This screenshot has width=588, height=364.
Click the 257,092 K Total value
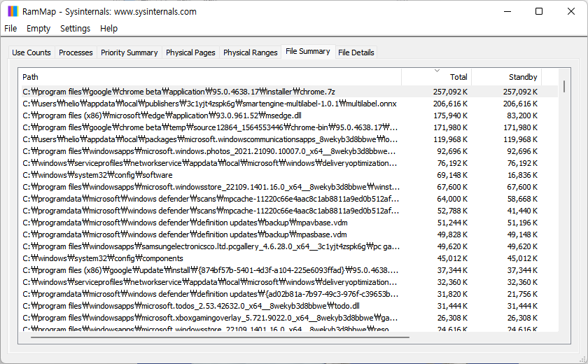tap(450, 92)
